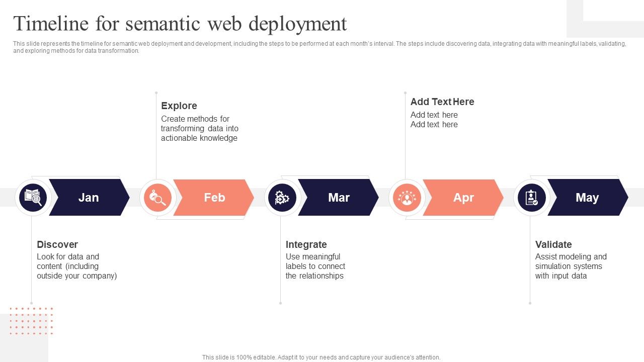The image size is (644, 362).
Task: Click 'Look for data and content' description
Action: (x=77, y=266)
